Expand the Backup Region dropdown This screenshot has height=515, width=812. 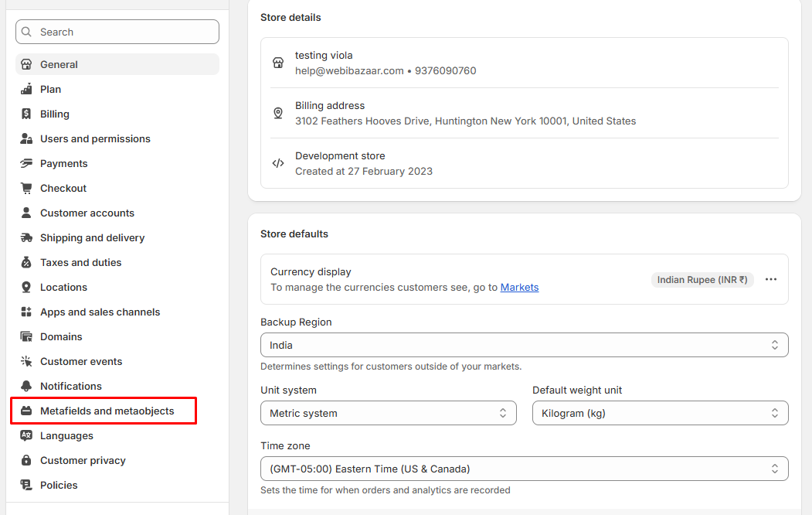click(524, 345)
